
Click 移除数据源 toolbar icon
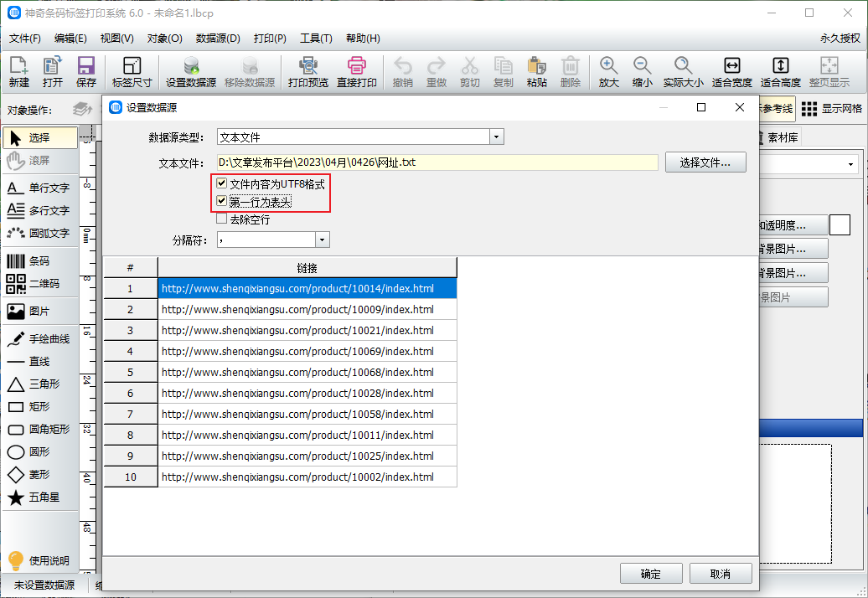click(x=250, y=72)
